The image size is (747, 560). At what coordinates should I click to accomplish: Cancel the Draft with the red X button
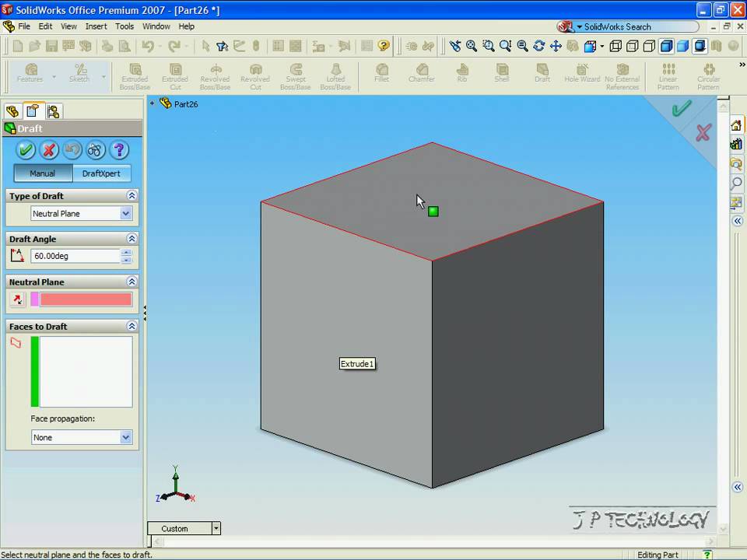click(x=48, y=150)
